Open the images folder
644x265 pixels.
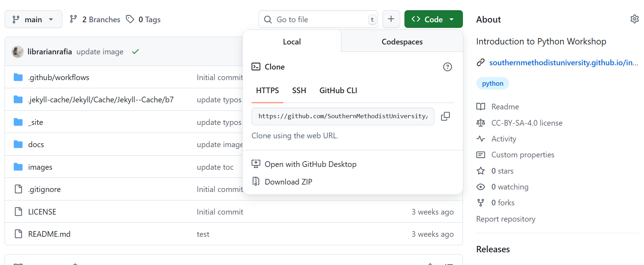[x=40, y=167]
